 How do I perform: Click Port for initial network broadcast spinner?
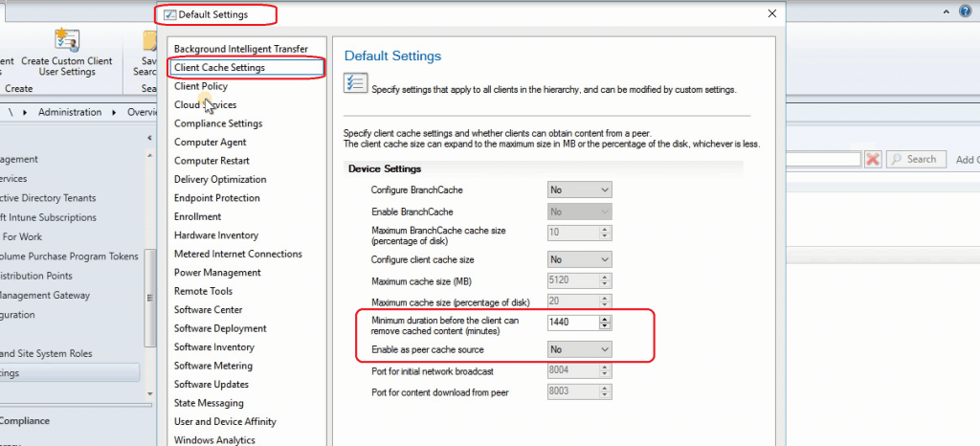pyautogui.click(x=605, y=370)
